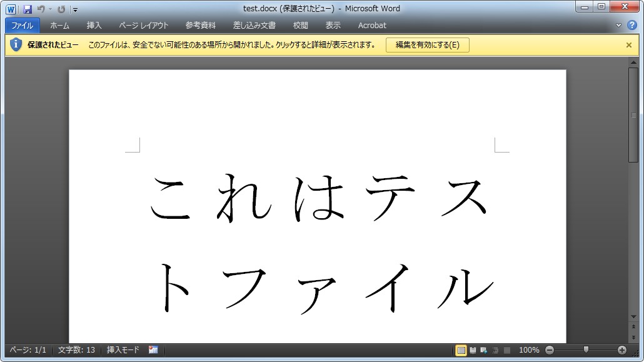The height and width of the screenshot is (362, 644).
Task: Toggle 挿入モード in status bar
Action: point(123,350)
